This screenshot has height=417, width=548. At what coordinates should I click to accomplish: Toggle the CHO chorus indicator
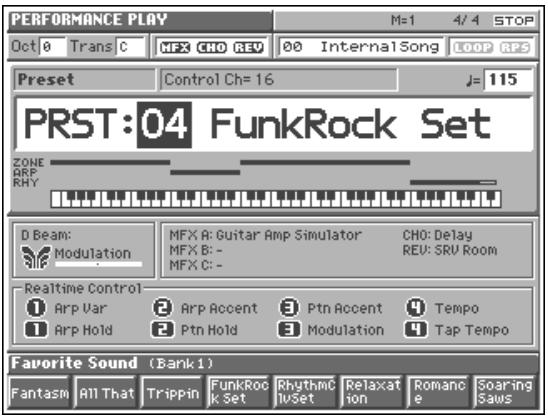212,47
